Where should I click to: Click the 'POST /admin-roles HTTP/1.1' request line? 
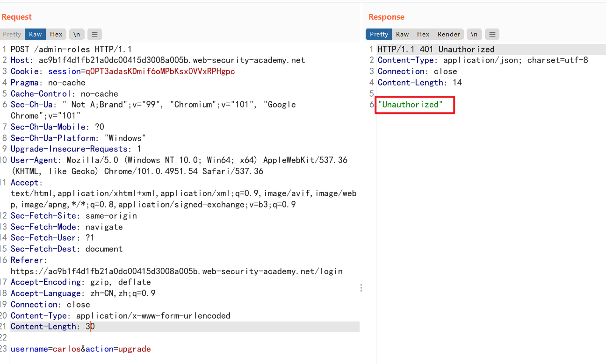(71, 49)
